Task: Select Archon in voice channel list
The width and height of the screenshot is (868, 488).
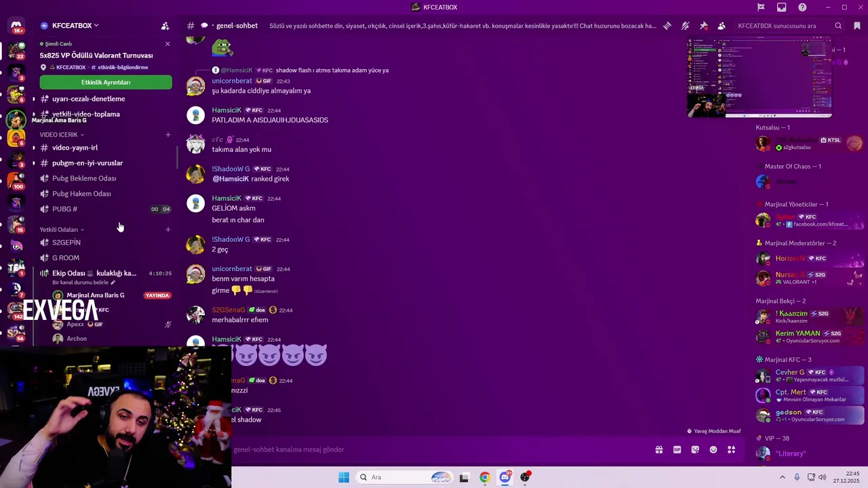Action: [x=77, y=339]
